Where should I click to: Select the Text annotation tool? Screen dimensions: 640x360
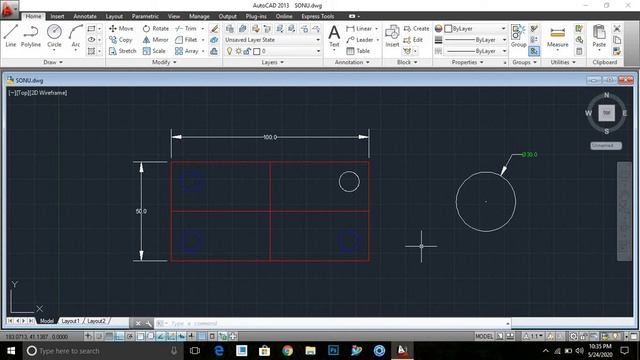[334, 36]
